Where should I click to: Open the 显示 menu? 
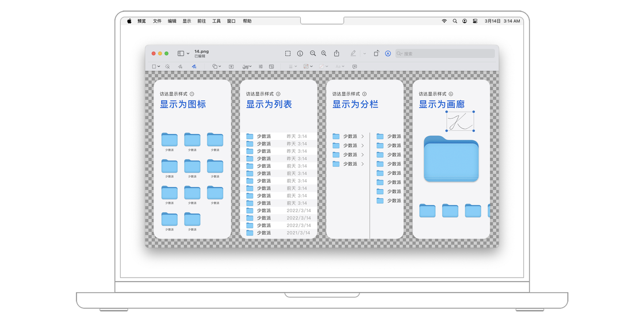coord(187,21)
